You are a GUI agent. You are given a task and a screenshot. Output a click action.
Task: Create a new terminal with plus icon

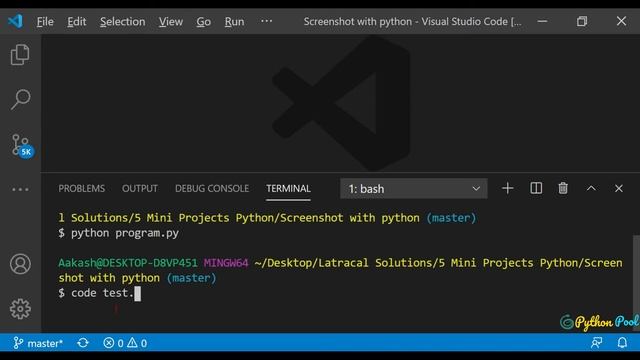coord(507,188)
